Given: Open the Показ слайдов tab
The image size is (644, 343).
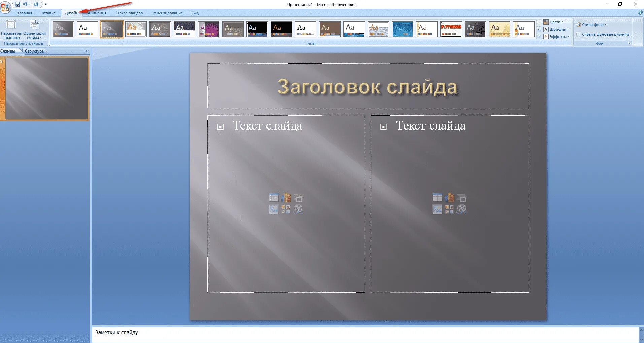Looking at the screenshot, I should coord(130,13).
